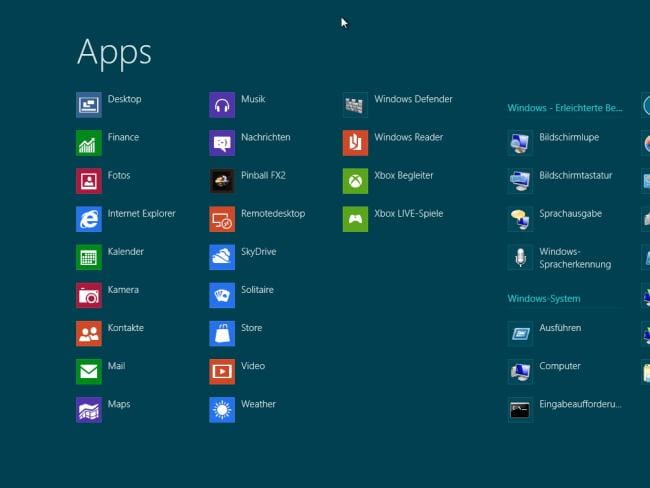
Task: Open the Windows Reader icon
Action: tap(355, 143)
